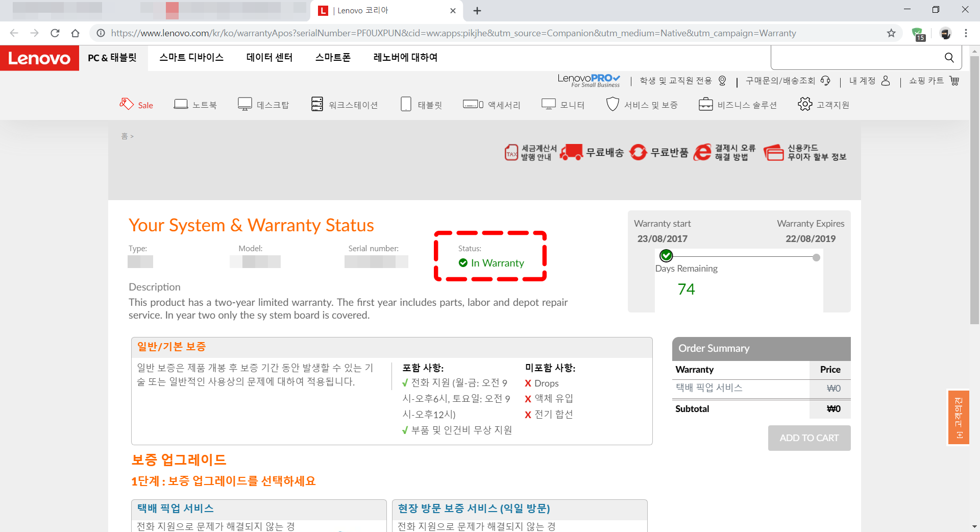The image size is (980, 532).
Task: Close the Lenovo 코리아 tab
Action: pyautogui.click(x=453, y=11)
